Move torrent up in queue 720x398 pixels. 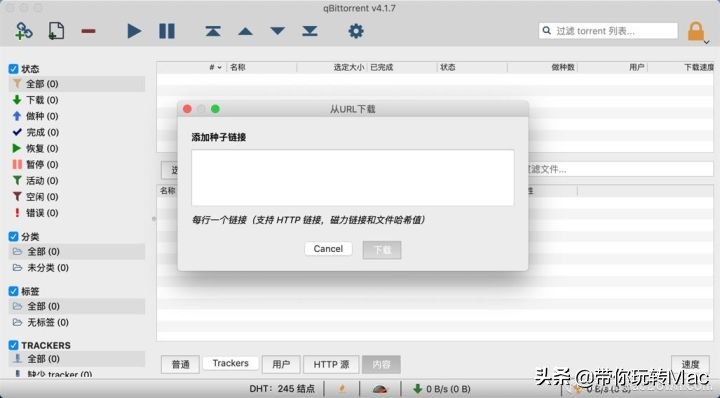[245, 31]
